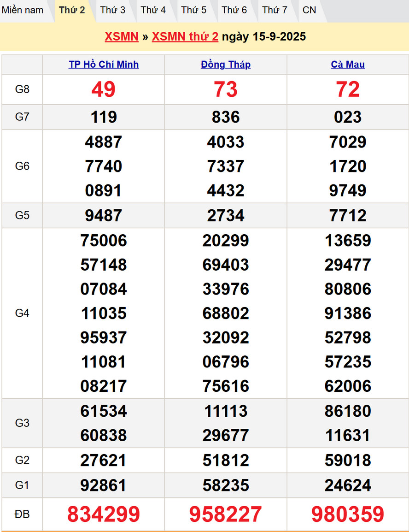Select the Thứ 2 tab
Viewport: 409px width, 532px height.
[x=72, y=10]
